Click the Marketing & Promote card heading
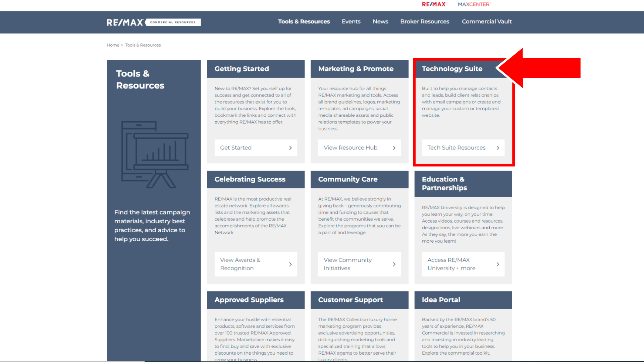Image resolution: width=644 pixels, height=362 pixels. pyautogui.click(x=356, y=69)
